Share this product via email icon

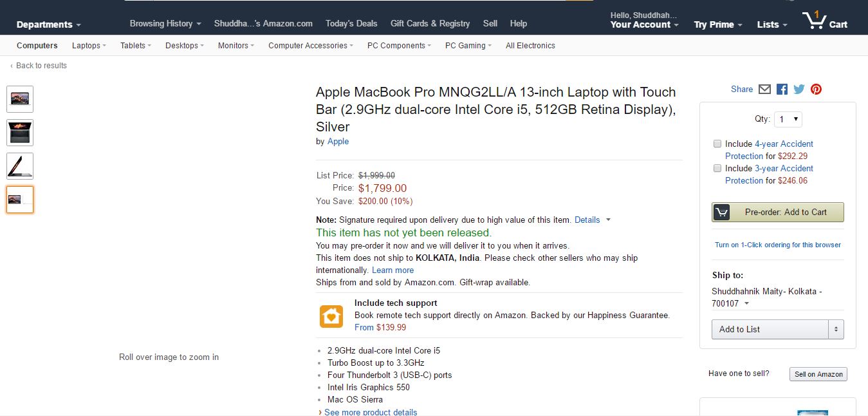click(764, 90)
